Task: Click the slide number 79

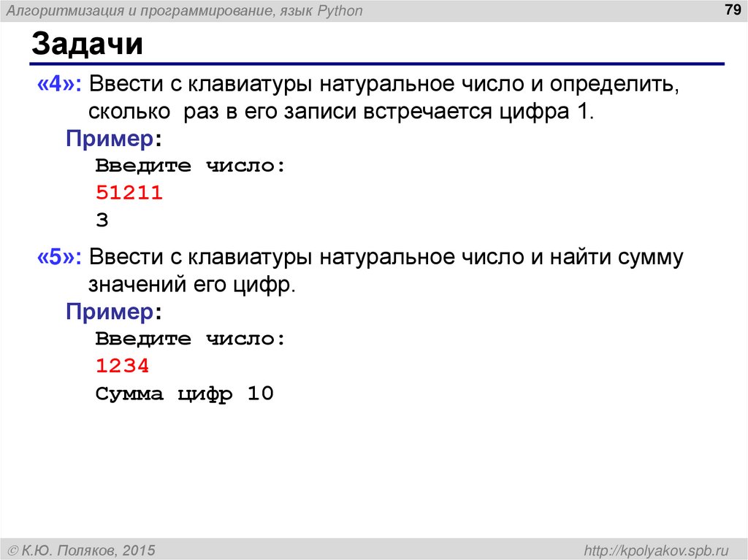Action: pyautogui.click(x=732, y=9)
